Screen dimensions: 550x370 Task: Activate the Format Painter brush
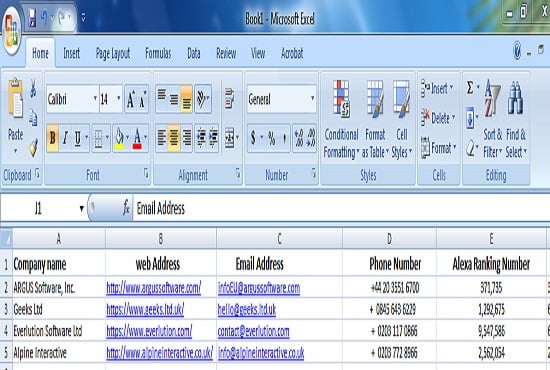pyautogui.click(x=33, y=147)
